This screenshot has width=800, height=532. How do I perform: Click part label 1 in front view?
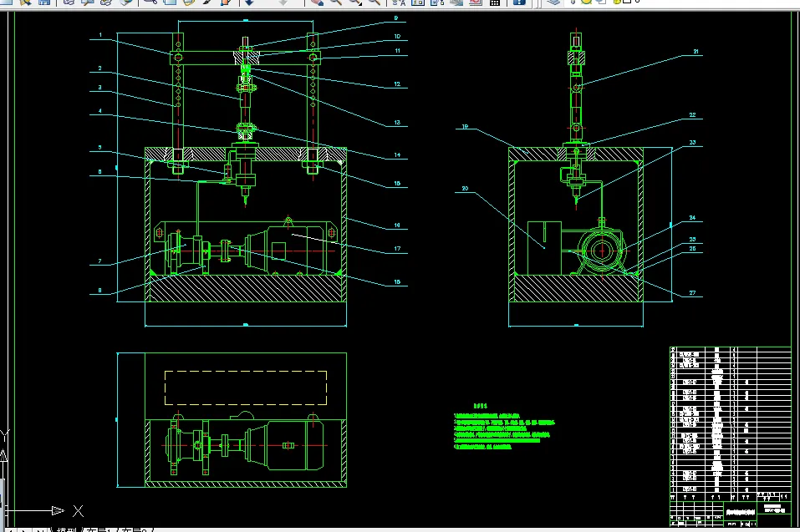coord(100,35)
